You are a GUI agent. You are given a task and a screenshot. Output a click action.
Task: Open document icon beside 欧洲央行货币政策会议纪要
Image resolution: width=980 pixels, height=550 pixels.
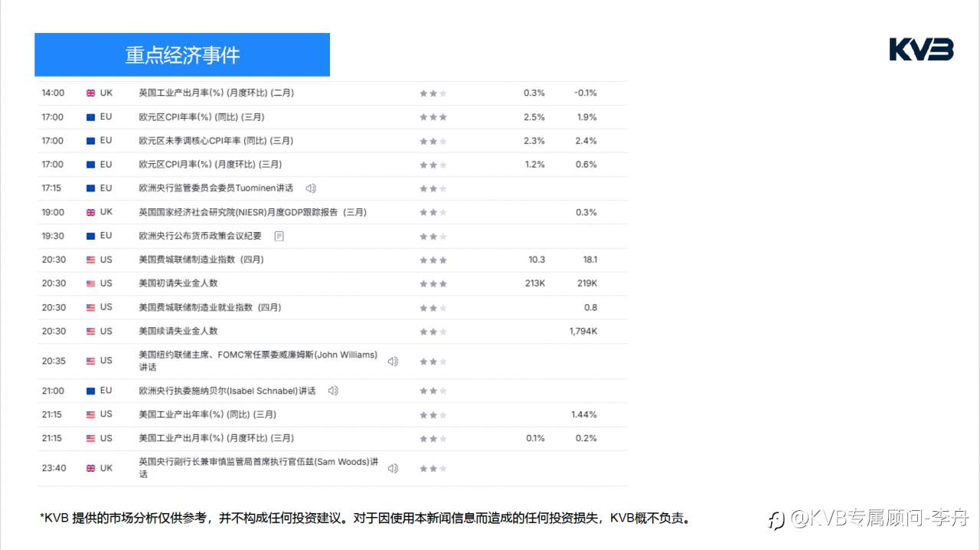tap(279, 236)
